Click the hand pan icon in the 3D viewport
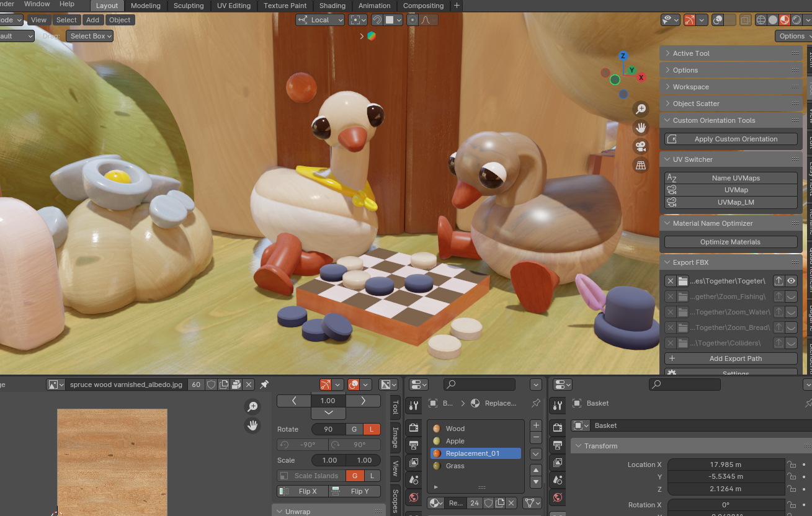 click(x=641, y=128)
